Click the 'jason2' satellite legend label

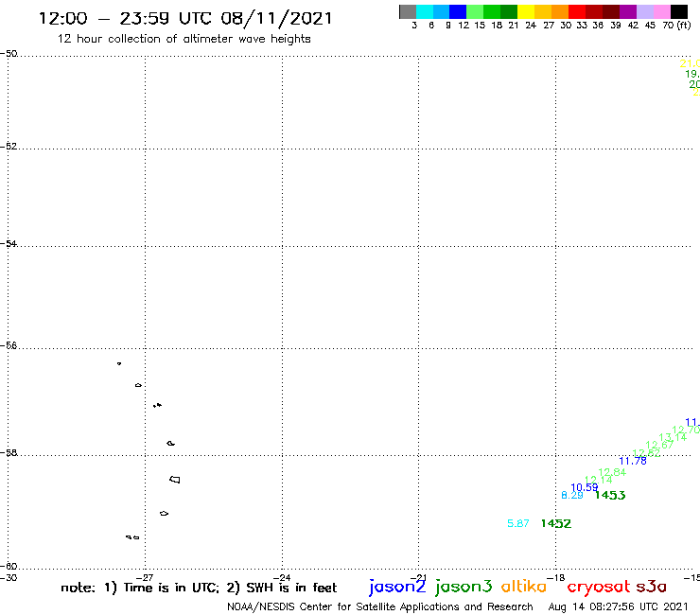point(397,587)
